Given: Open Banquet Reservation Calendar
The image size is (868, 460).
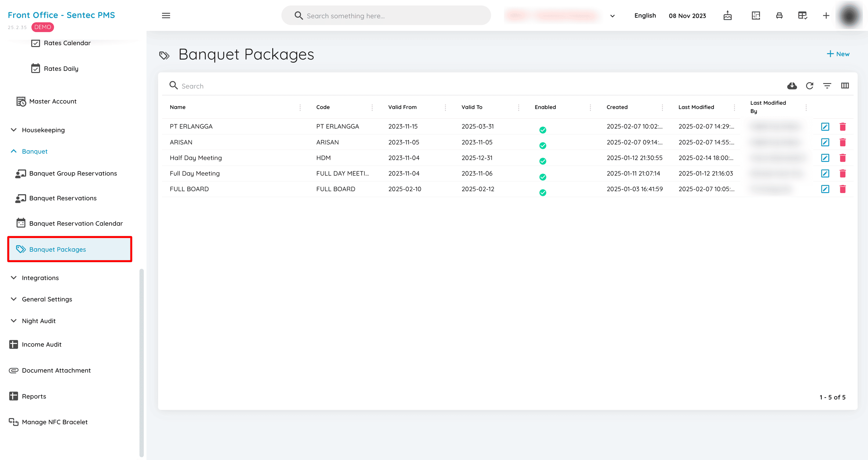Looking at the screenshot, I should (69, 223).
